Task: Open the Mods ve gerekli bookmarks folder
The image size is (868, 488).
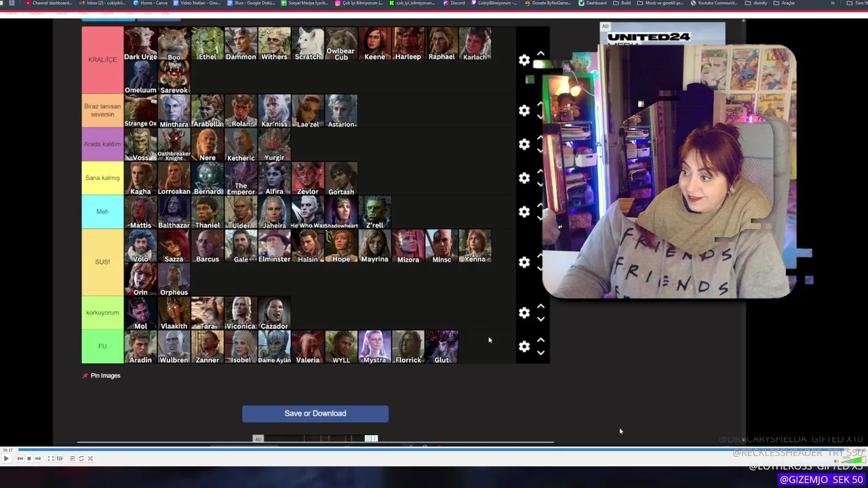Action: click(x=660, y=3)
